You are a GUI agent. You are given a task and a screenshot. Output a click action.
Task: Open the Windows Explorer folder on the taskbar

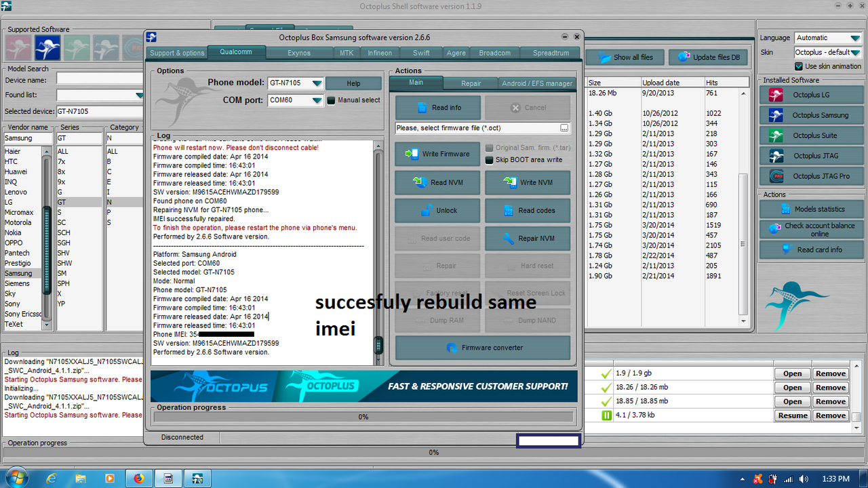coord(80,479)
